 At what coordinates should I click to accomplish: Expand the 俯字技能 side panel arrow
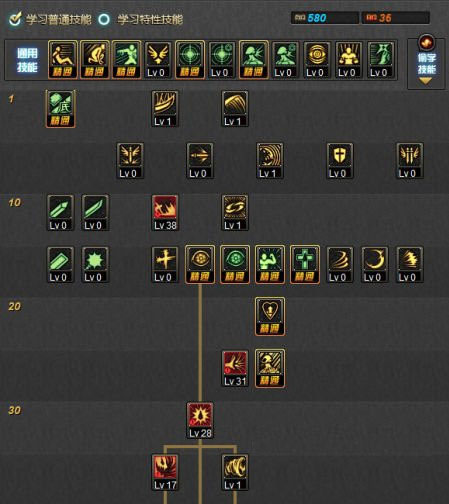[425, 81]
